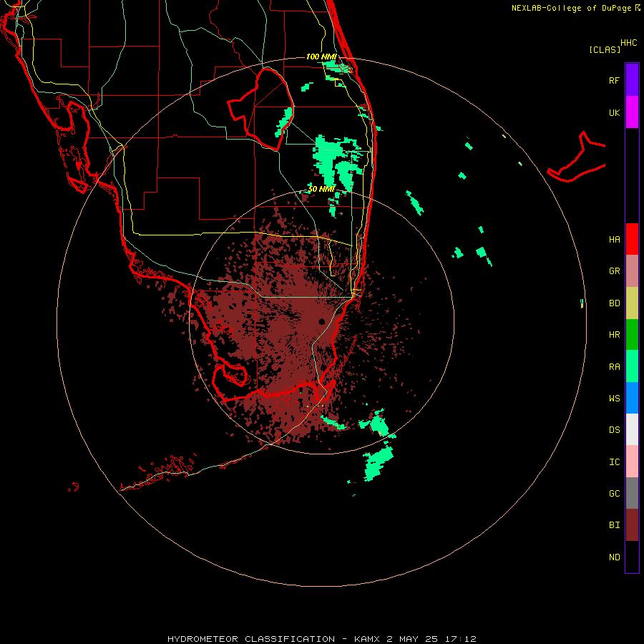The width and height of the screenshot is (644, 644).
Task: Click the [CLAS] units label
Action: [605, 49]
